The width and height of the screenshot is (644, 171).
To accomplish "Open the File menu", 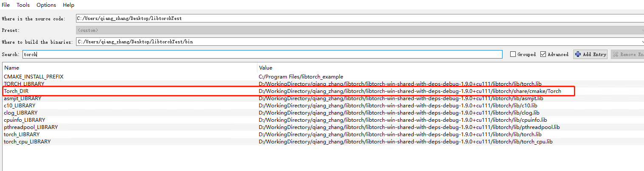I will [6, 5].
